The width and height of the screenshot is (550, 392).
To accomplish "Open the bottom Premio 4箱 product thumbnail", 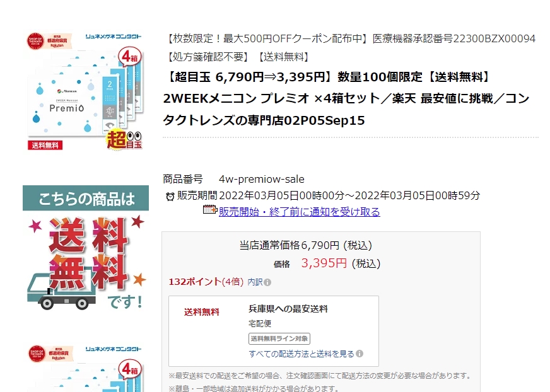I will point(85,367).
